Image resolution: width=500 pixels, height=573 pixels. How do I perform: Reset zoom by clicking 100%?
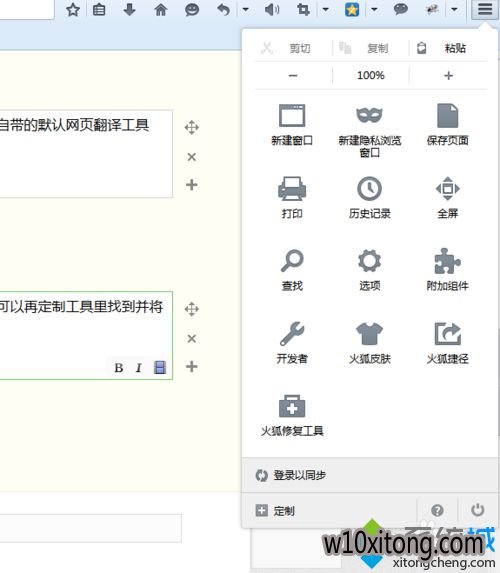(x=371, y=76)
